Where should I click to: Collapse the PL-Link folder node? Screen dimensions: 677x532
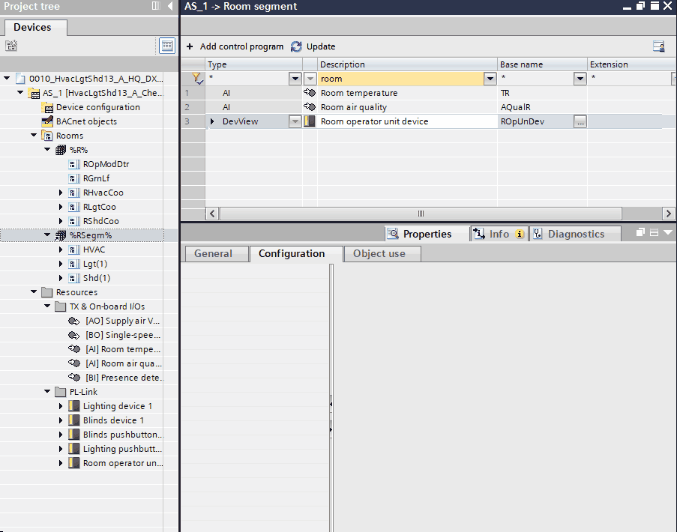coord(47,392)
